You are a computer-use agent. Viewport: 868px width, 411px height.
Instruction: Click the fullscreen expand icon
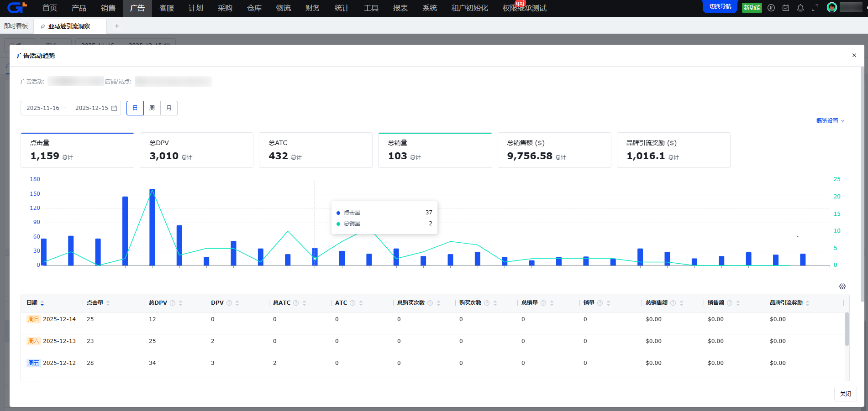(815, 8)
